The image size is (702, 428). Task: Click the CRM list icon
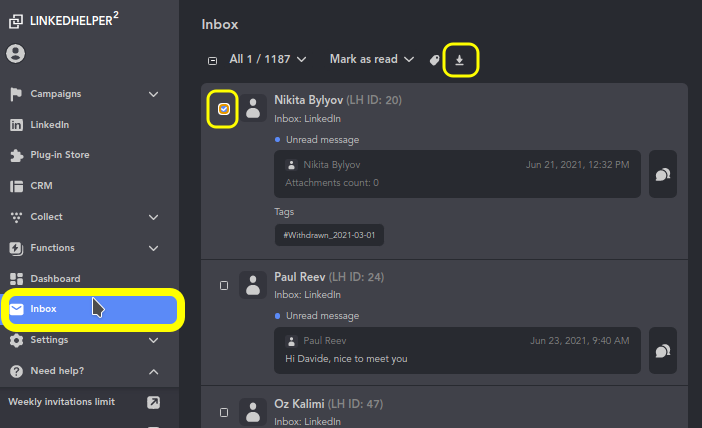tap(16, 186)
